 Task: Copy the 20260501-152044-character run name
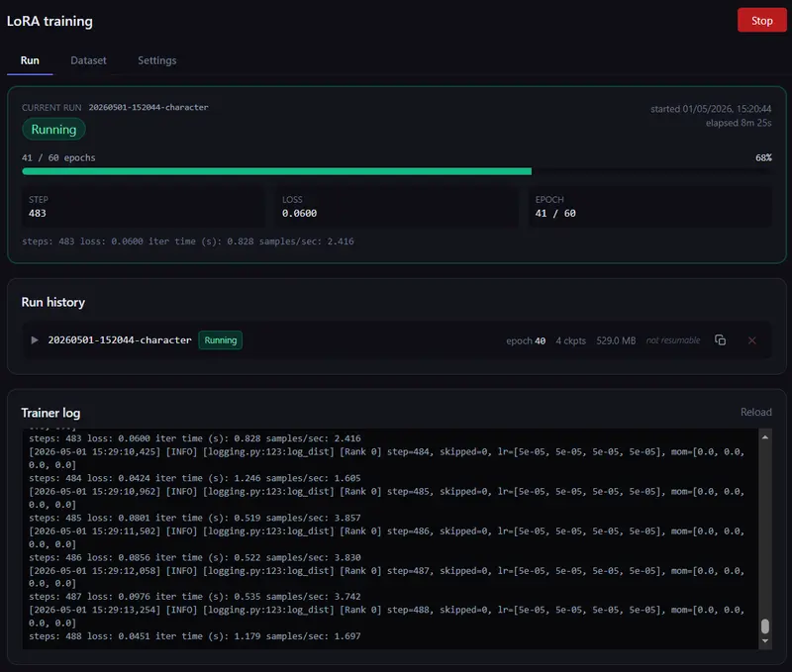click(721, 340)
